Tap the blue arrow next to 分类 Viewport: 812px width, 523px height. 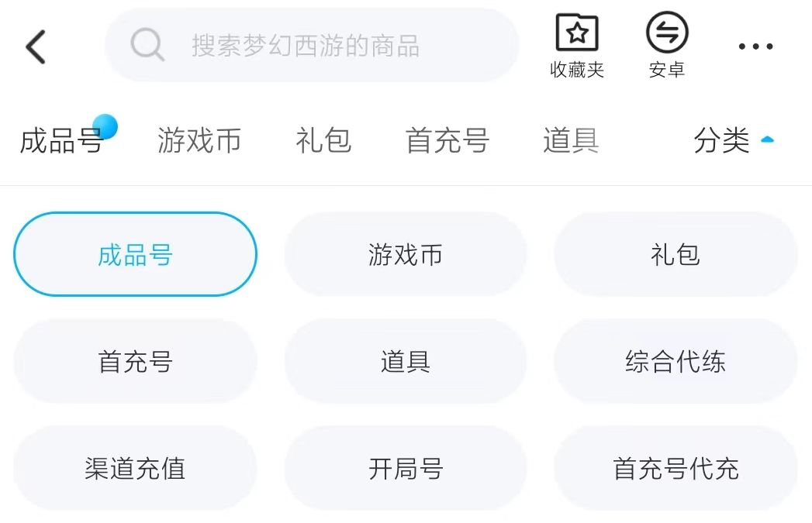(767, 140)
